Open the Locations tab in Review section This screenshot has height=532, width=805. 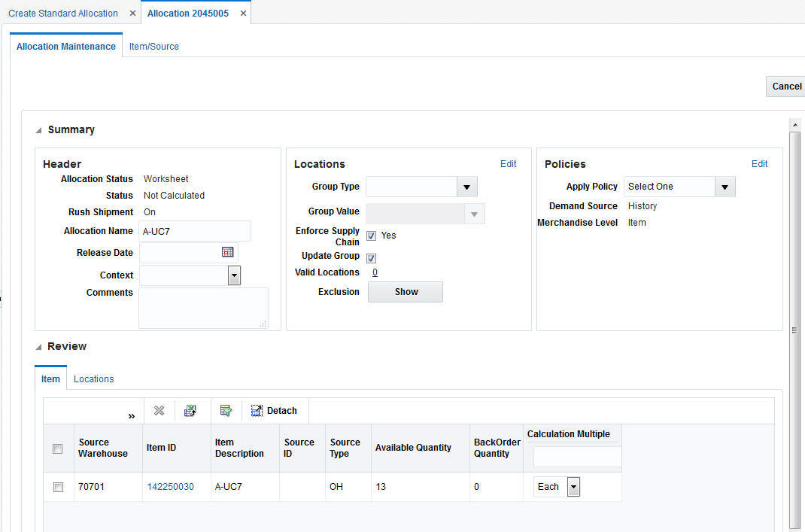point(93,378)
